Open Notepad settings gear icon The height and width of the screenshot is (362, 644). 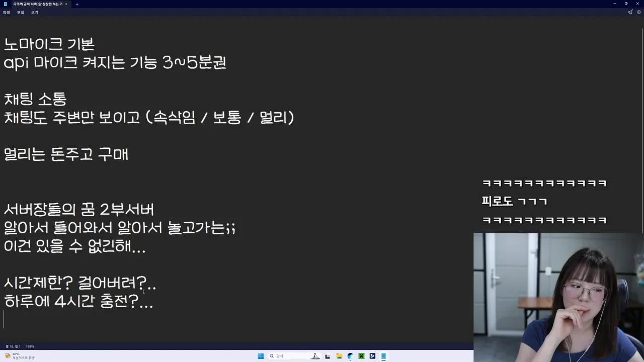point(639,12)
